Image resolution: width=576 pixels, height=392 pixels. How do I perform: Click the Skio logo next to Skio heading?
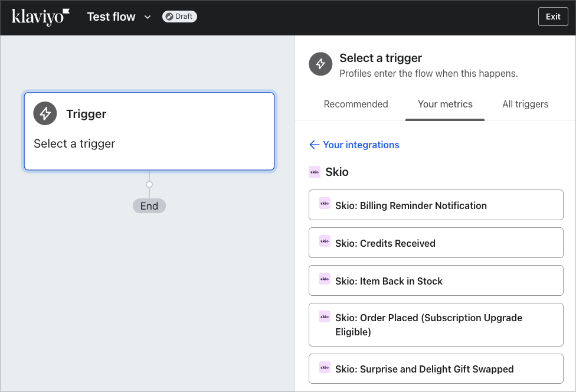(315, 172)
